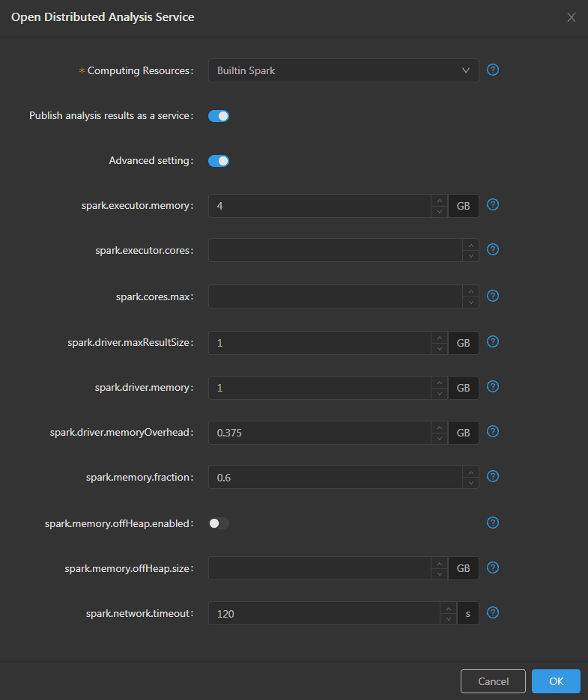Click help icon for spark.network.timeout

[493, 612]
